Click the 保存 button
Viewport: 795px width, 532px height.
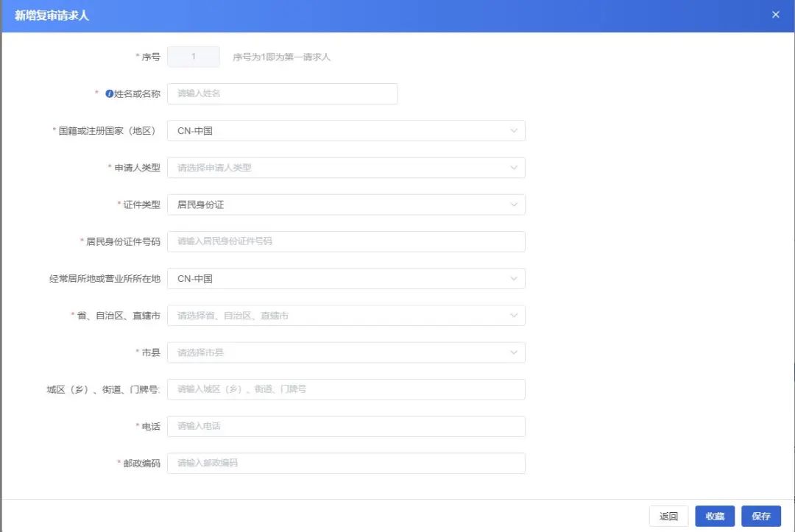(761, 517)
